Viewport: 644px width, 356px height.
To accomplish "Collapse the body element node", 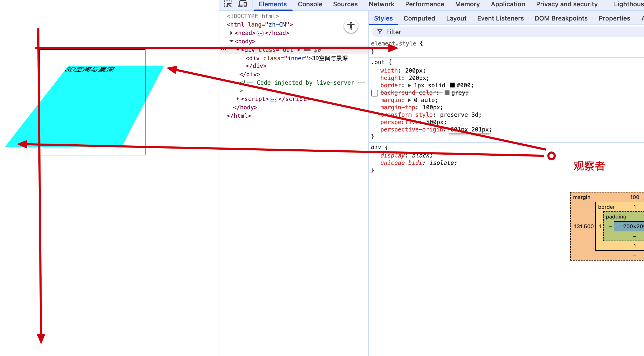I will [231, 41].
